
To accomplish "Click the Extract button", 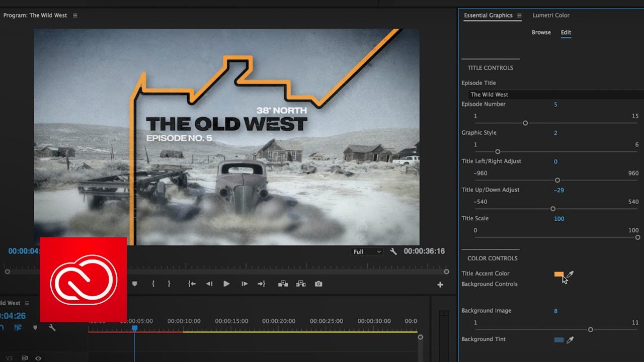I will click(301, 284).
